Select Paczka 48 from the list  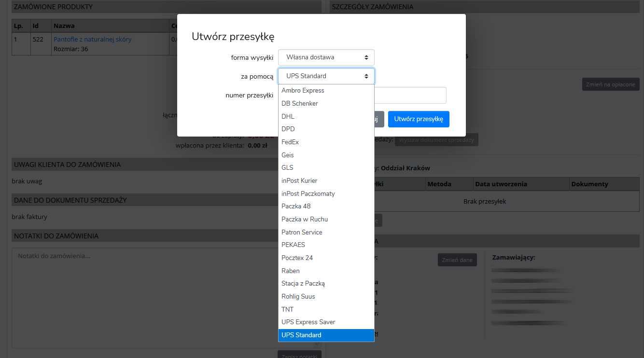(326, 206)
